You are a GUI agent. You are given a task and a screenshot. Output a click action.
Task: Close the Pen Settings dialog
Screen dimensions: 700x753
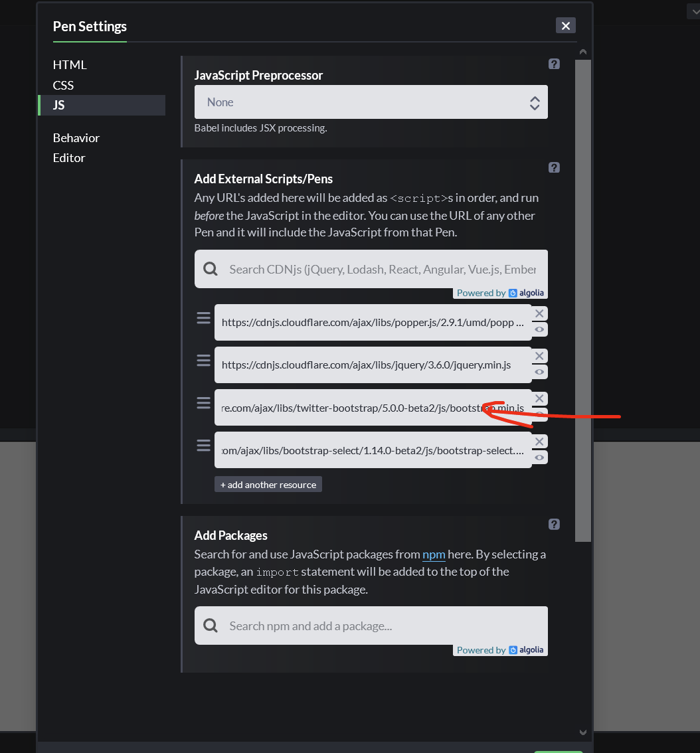tap(565, 25)
